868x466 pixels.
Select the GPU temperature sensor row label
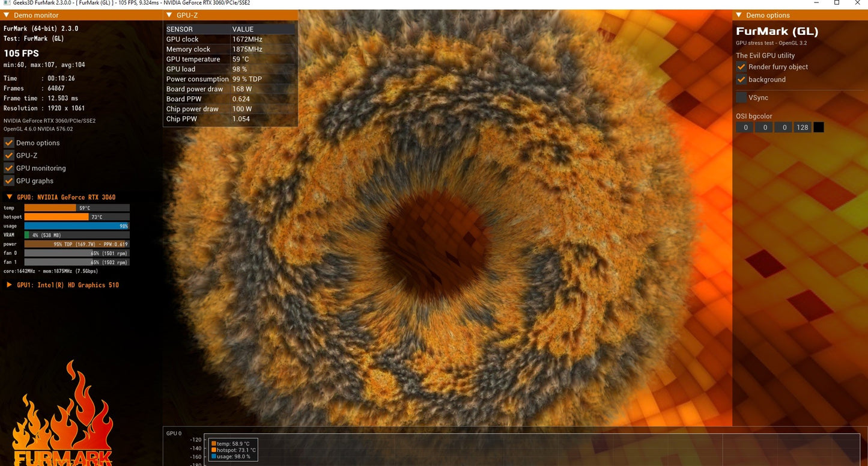(193, 59)
